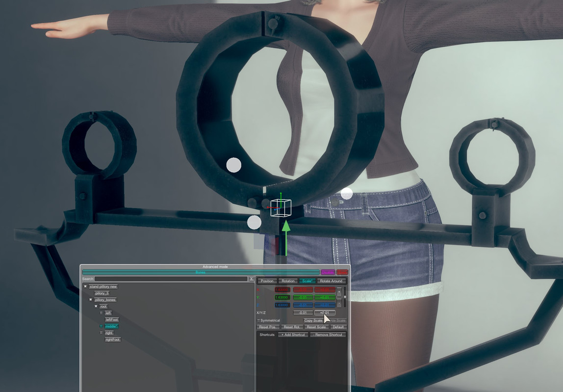563x392 pixels.
Task: Clear the bone search with the X button
Action: point(251,279)
